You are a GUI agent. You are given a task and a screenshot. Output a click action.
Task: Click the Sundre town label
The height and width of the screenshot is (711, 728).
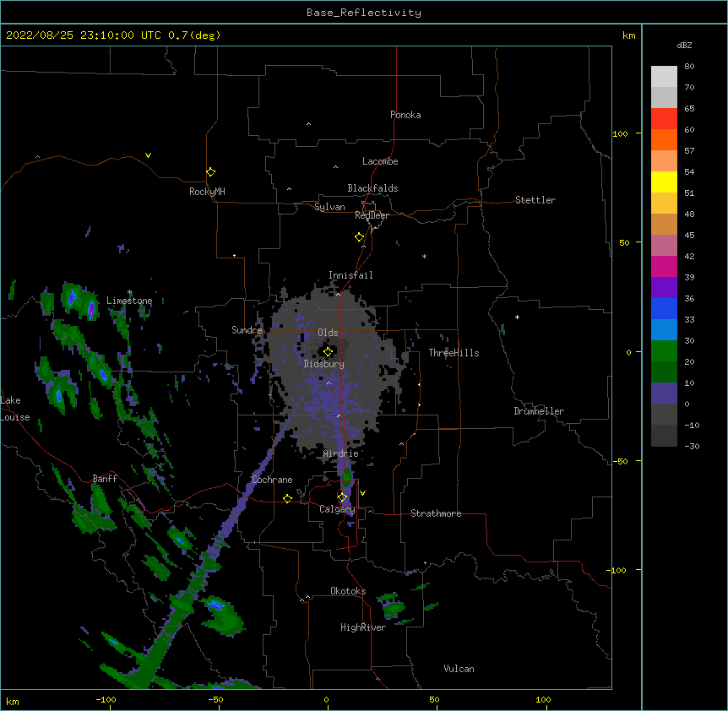(x=247, y=330)
